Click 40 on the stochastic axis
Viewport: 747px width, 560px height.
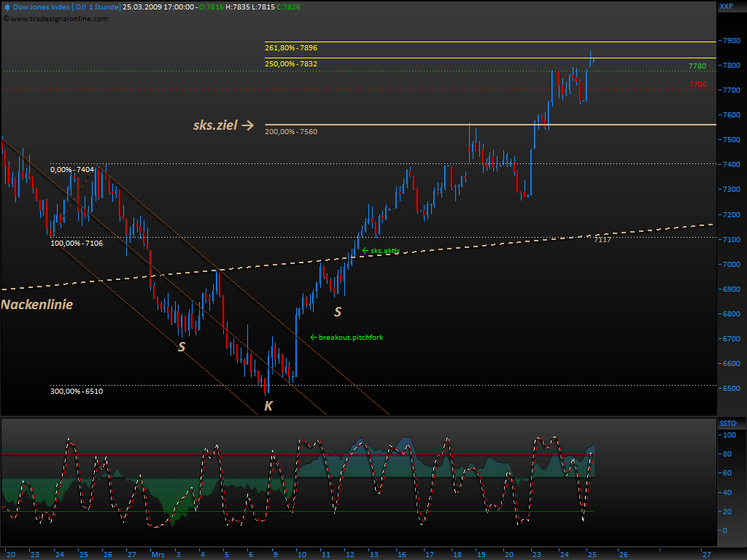pyautogui.click(x=727, y=492)
